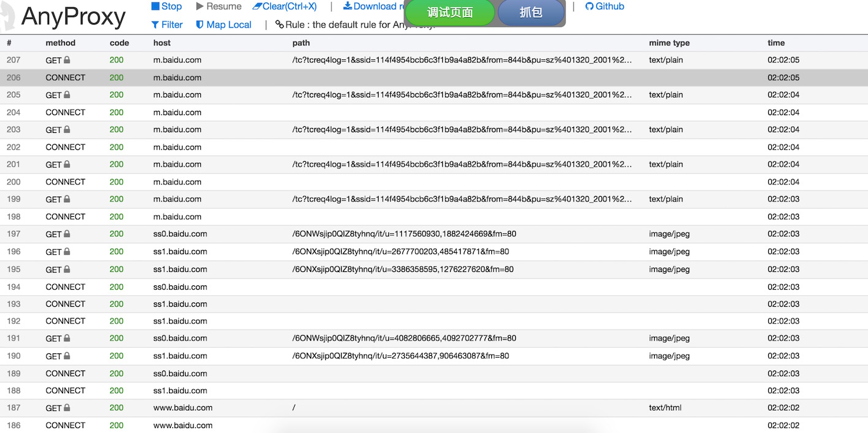This screenshot has width=868, height=433.
Task: Click the chain link icon beside Rule
Action: [279, 24]
